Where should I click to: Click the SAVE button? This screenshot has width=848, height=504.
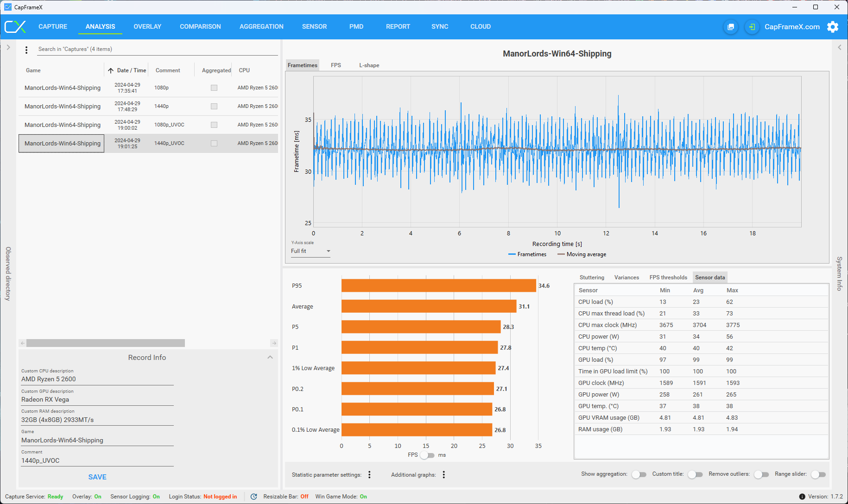[x=97, y=477]
